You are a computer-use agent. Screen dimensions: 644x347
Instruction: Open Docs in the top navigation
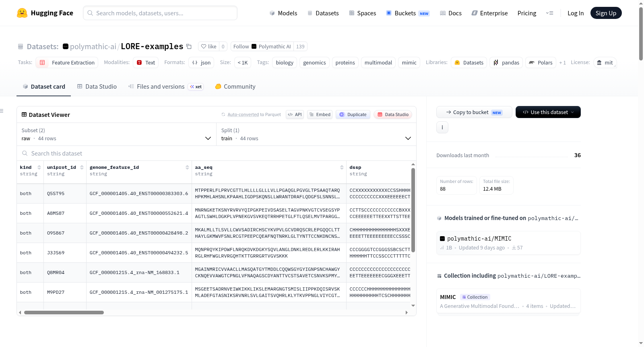(x=451, y=13)
